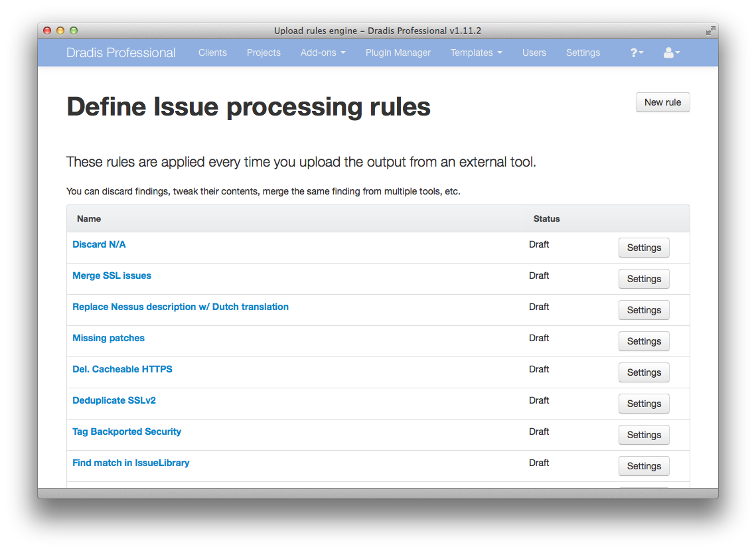Open the Tag Backported Security rule
The width and height of the screenshot is (756, 551).
[x=127, y=432]
